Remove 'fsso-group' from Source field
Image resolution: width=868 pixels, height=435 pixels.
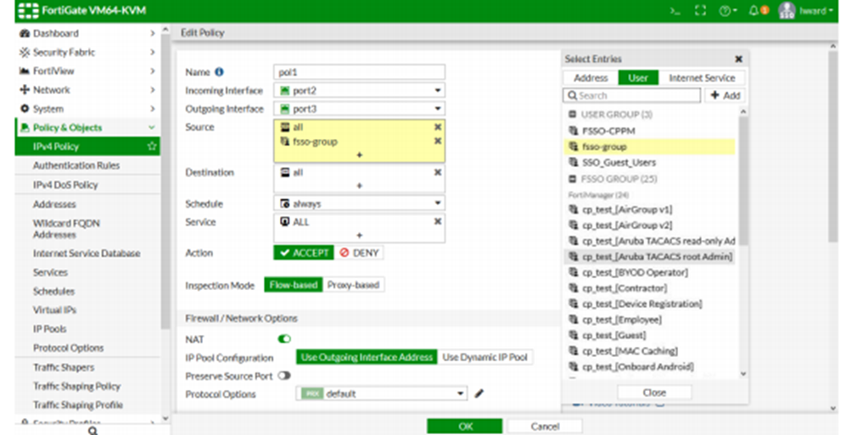[437, 142]
